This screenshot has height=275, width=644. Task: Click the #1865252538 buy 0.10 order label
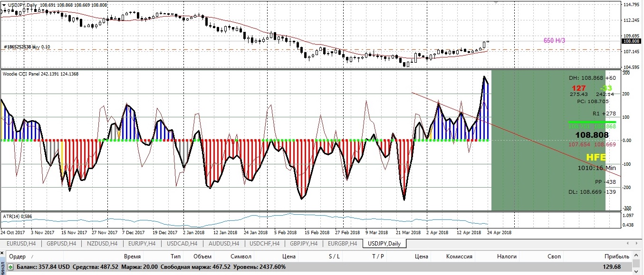(27, 47)
